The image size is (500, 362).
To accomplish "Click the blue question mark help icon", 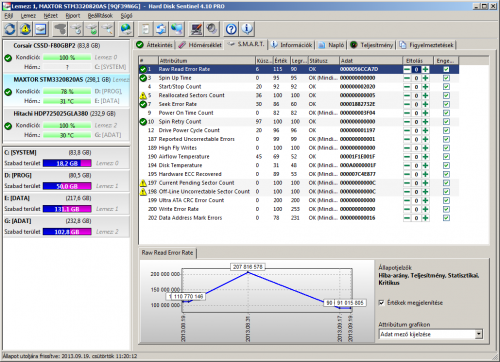I will click(231, 29).
